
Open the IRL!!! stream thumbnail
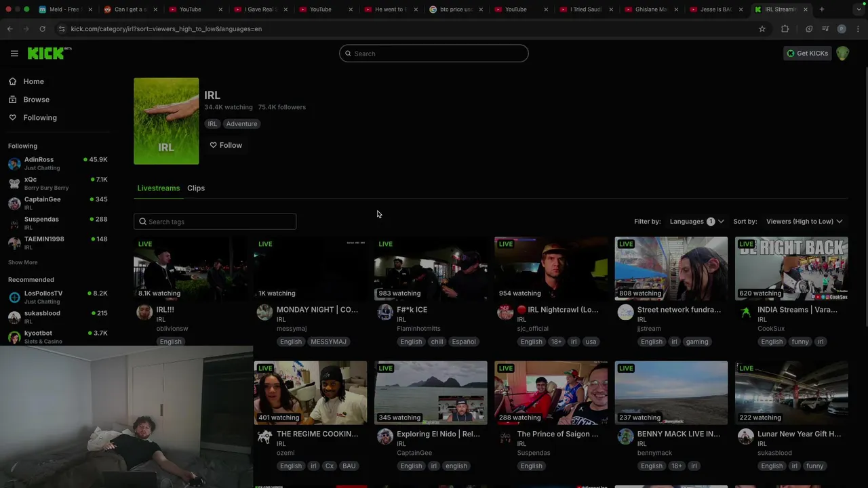pos(190,268)
